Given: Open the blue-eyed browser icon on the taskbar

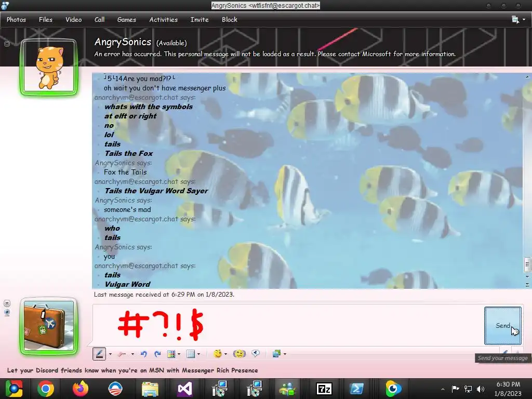Looking at the screenshot, I should pyautogui.click(x=393, y=389).
